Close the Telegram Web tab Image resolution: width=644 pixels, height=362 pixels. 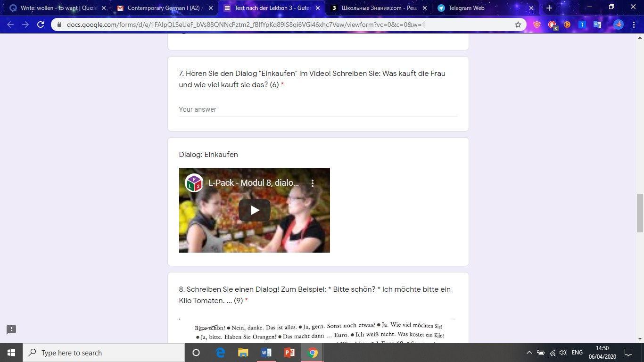coord(531,8)
